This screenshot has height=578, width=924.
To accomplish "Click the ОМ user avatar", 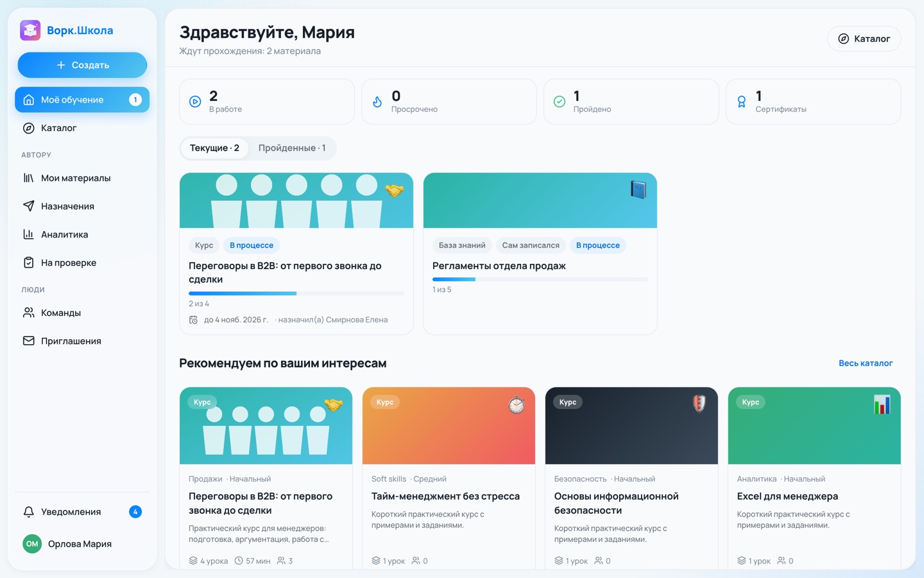I will [x=32, y=544].
